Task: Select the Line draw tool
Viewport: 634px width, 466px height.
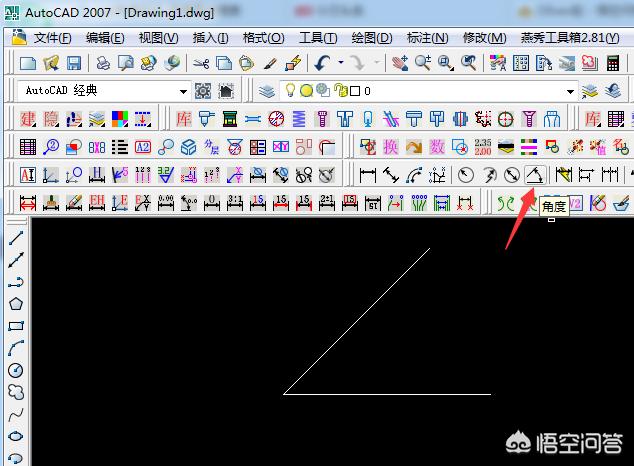Action: (x=16, y=238)
